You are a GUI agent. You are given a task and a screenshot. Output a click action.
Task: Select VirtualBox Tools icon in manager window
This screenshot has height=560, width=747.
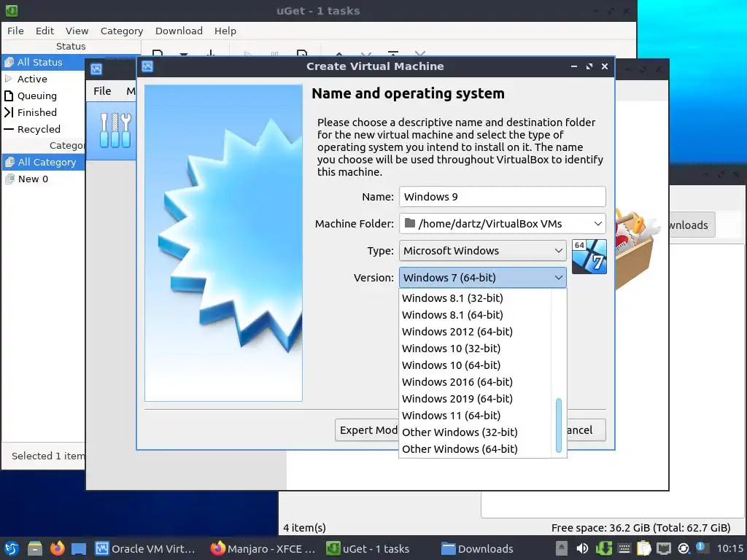115,131
